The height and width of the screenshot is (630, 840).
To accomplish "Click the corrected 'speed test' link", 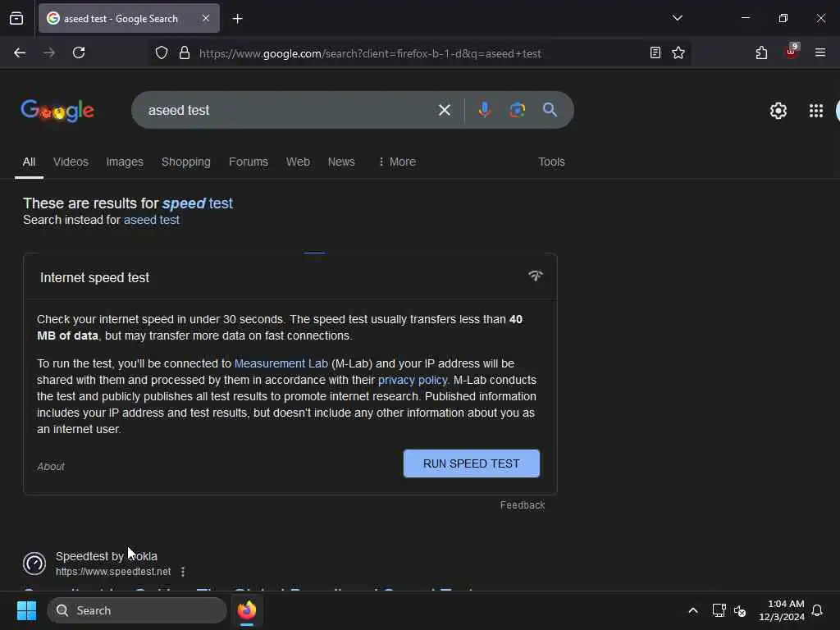I will point(197,203).
